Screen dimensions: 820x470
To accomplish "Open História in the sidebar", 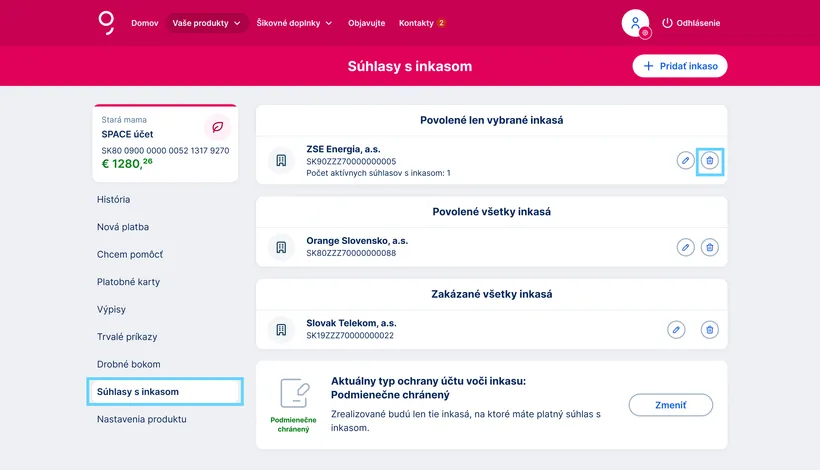I will (x=114, y=200).
